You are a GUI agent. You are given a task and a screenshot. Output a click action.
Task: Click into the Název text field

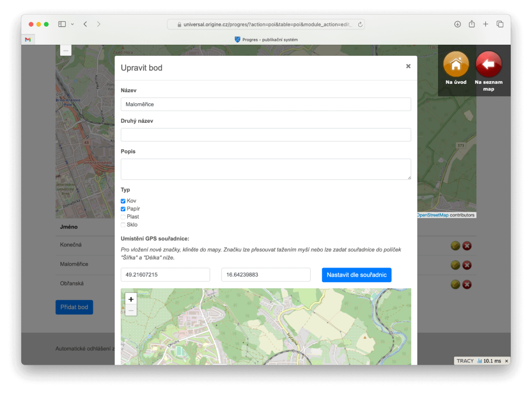[266, 104]
